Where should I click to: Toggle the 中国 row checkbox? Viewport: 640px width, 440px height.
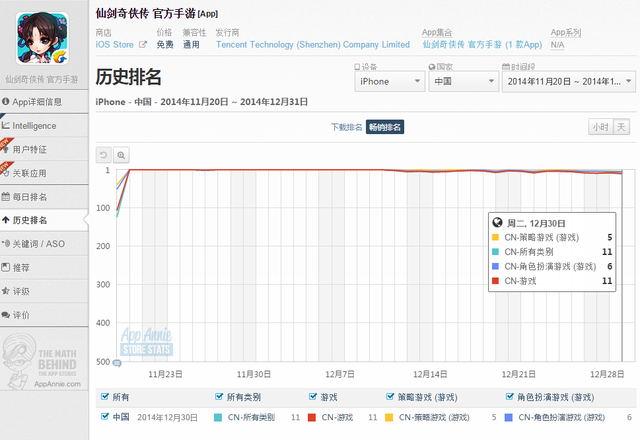click(x=105, y=416)
